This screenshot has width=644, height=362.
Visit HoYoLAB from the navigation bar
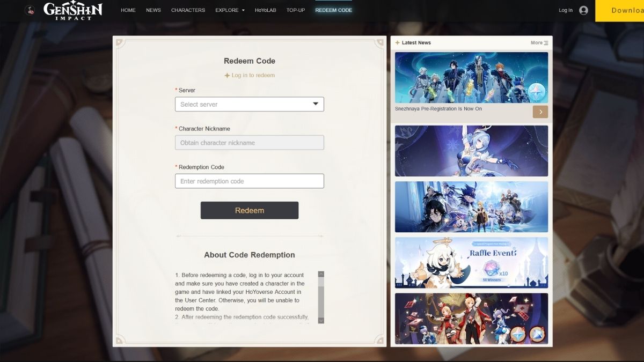click(266, 10)
